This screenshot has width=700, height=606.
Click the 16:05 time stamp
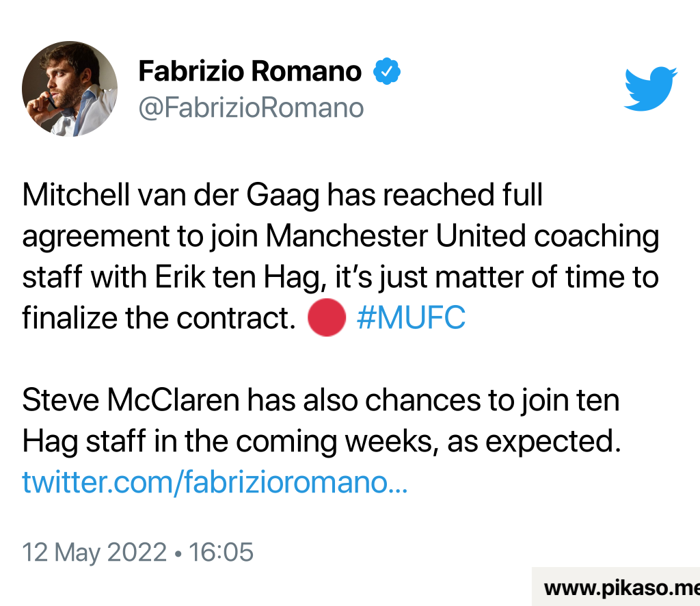click(219, 552)
